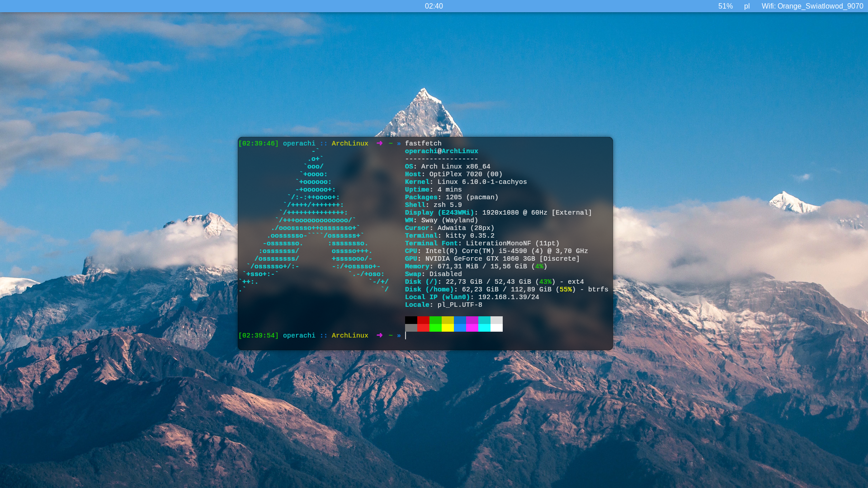The height and width of the screenshot is (488, 868).
Task: Click the [02:39:54] timestamp in the prompt
Action: click(x=259, y=336)
